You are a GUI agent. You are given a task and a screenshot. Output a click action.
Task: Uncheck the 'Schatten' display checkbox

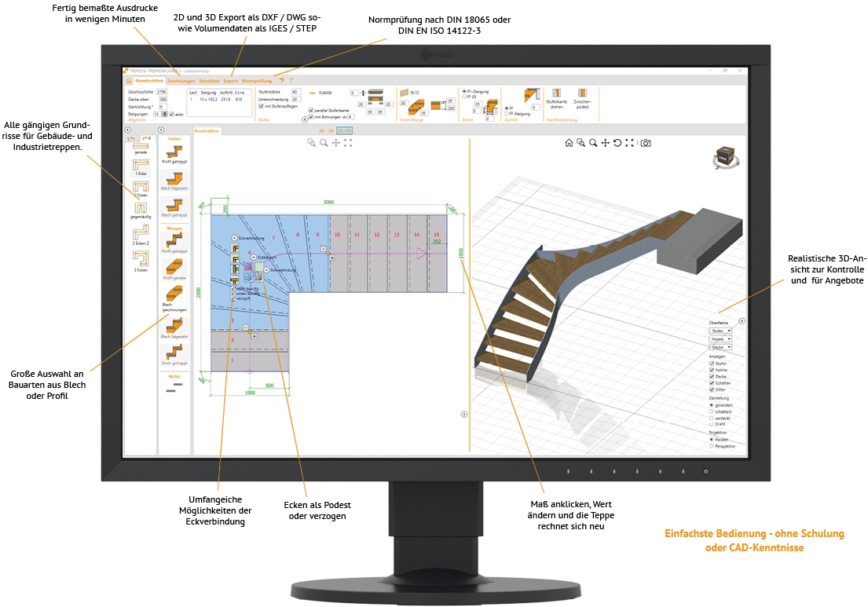(x=712, y=382)
